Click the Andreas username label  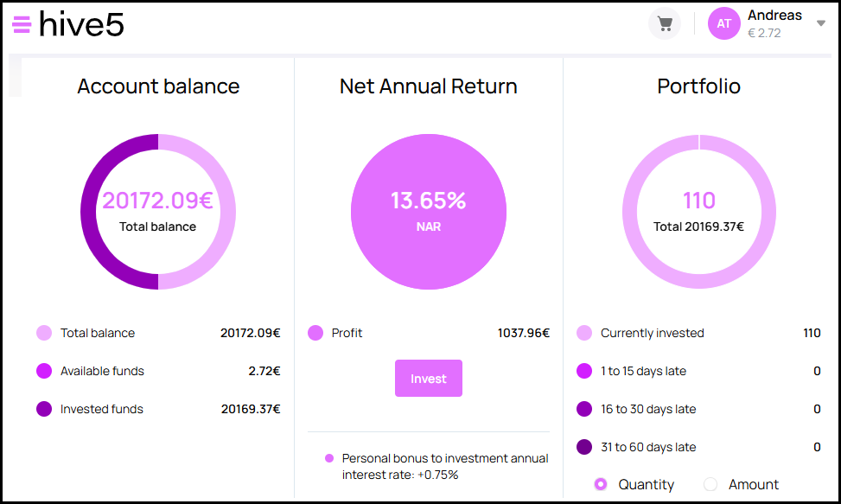774,16
